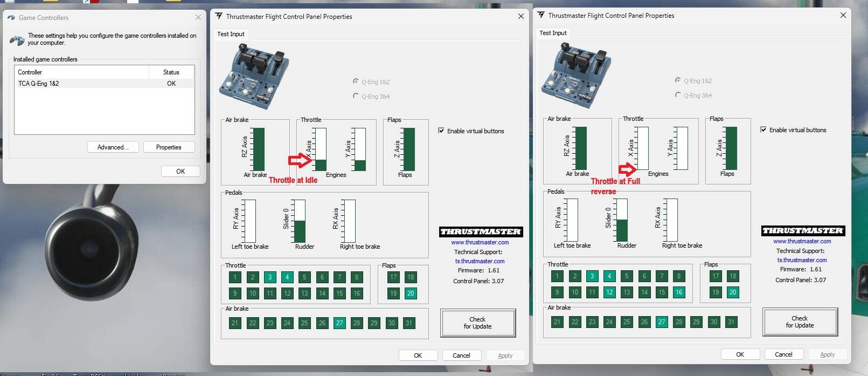
Task: Open ts.thrustmaster.com link in left panel
Action: pos(480,262)
